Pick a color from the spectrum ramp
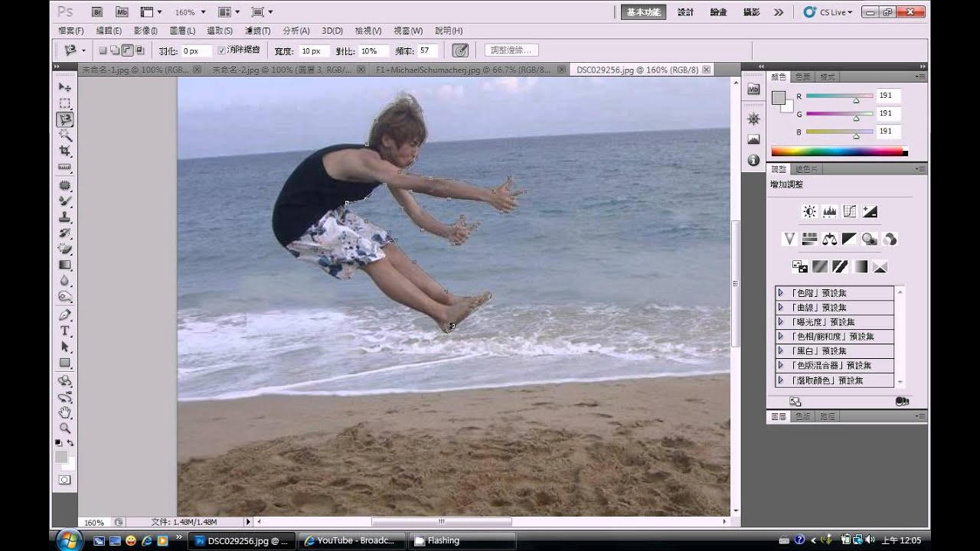This screenshot has height=551, width=980. [839, 152]
